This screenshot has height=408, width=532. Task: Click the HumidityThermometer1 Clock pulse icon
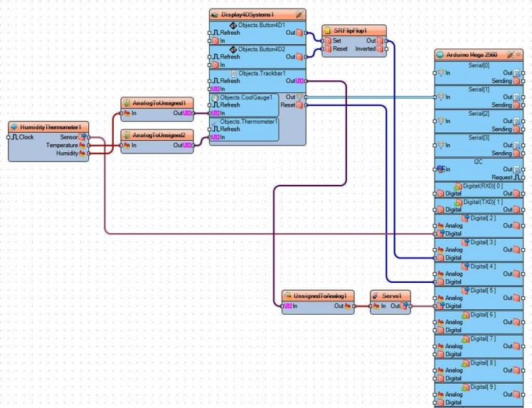tap(15, 137)
